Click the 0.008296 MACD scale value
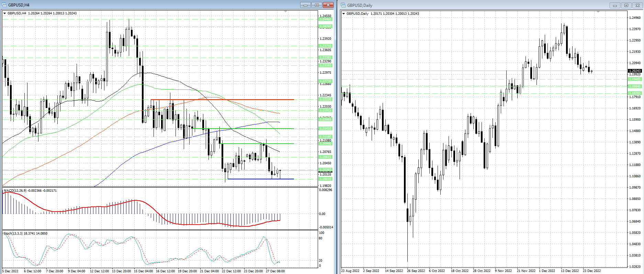The height and width of the screenshot is (274, 644). coord(326,190)
